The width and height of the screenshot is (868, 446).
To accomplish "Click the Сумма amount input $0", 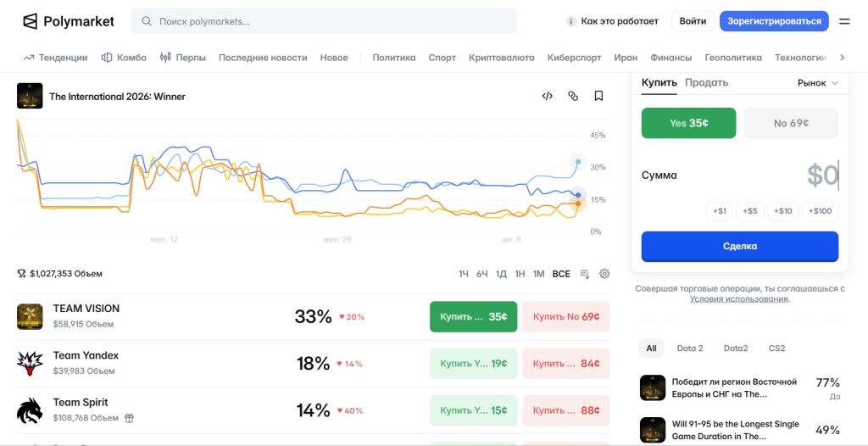I will pyautogui.click(x=822, y=175).
